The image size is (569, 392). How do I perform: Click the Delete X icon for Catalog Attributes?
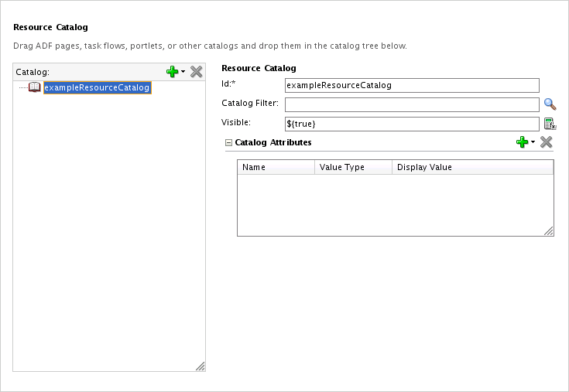(x=546, y=142)
